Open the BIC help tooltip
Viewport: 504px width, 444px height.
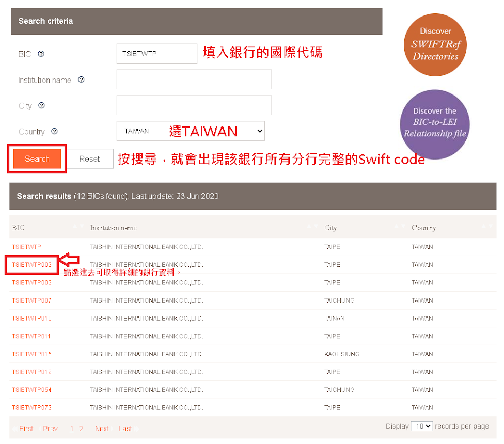[42, 54]
